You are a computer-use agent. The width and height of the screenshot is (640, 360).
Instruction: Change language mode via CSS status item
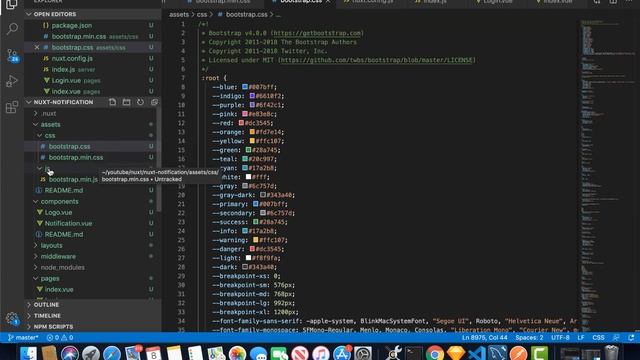(x=598, y=338)
